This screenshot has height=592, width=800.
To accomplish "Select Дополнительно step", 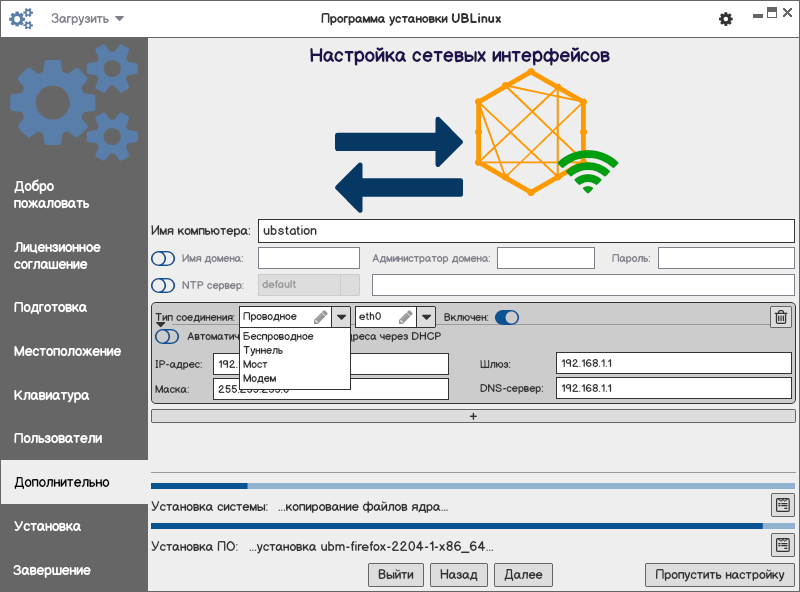I will [x=74, y=482].
